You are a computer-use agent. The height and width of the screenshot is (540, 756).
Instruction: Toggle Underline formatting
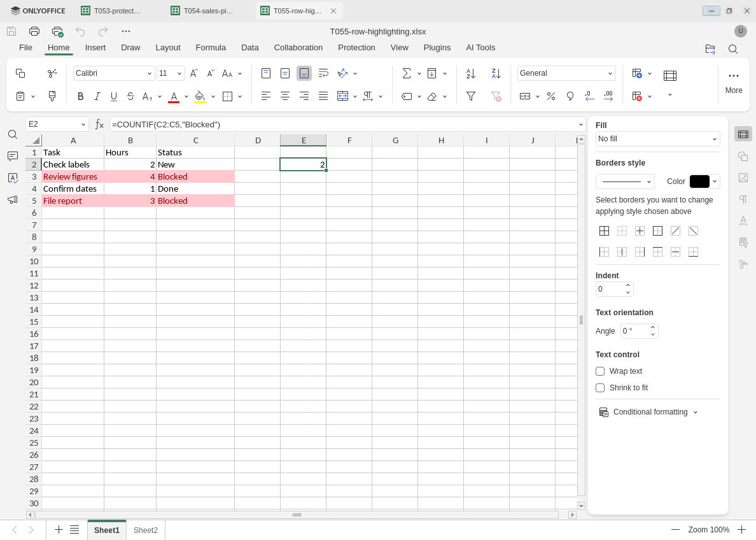(114, 97)
